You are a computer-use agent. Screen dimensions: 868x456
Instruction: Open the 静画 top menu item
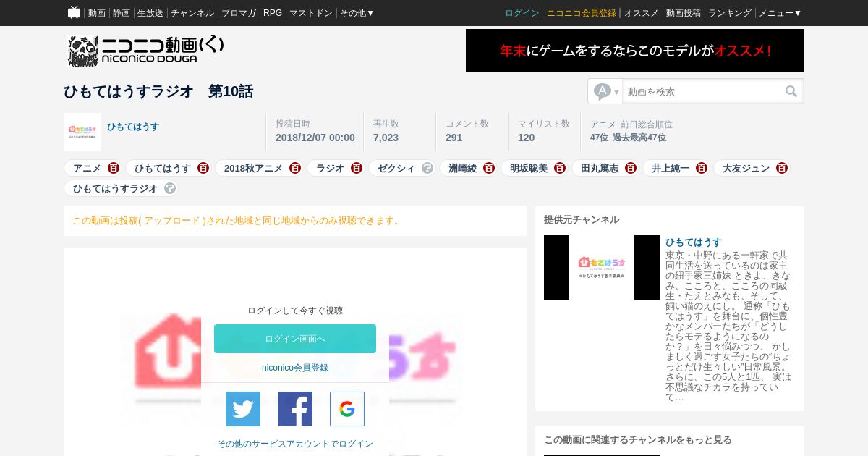[122, 13]
